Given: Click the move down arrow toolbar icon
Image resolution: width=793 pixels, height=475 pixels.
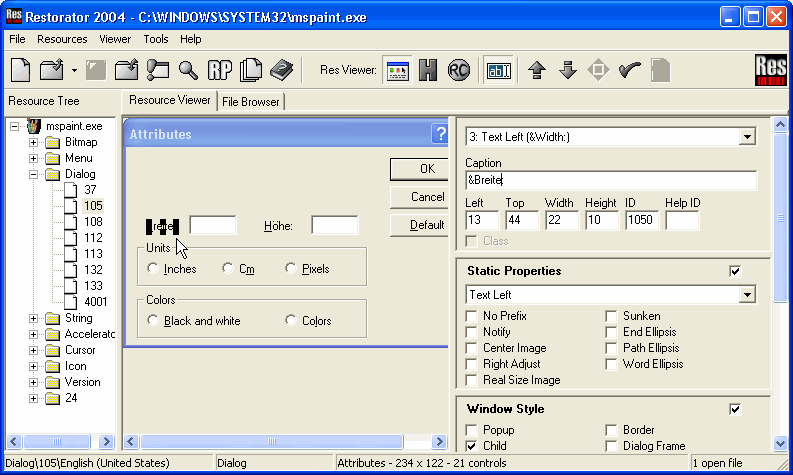Looking at the screenshot, I should click(x=568, y=70).
